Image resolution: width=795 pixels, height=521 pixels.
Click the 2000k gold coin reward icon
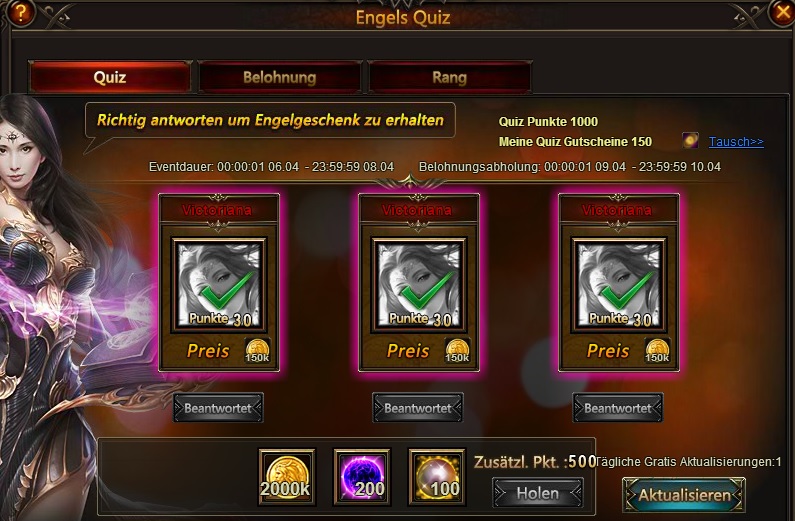(287, 477)
